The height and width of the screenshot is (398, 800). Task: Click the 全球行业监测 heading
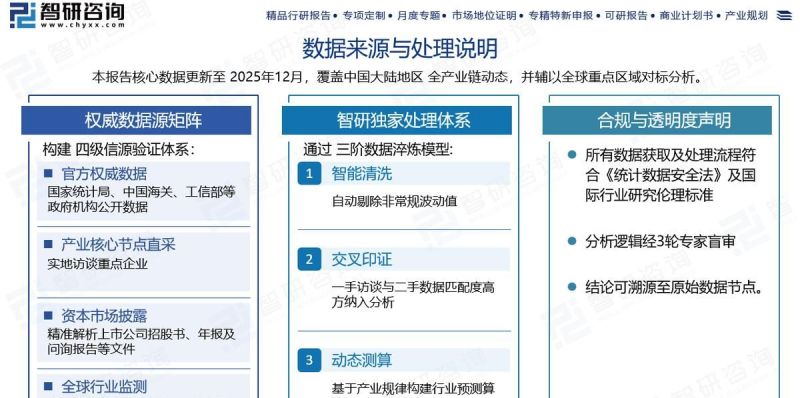[104, 386]
